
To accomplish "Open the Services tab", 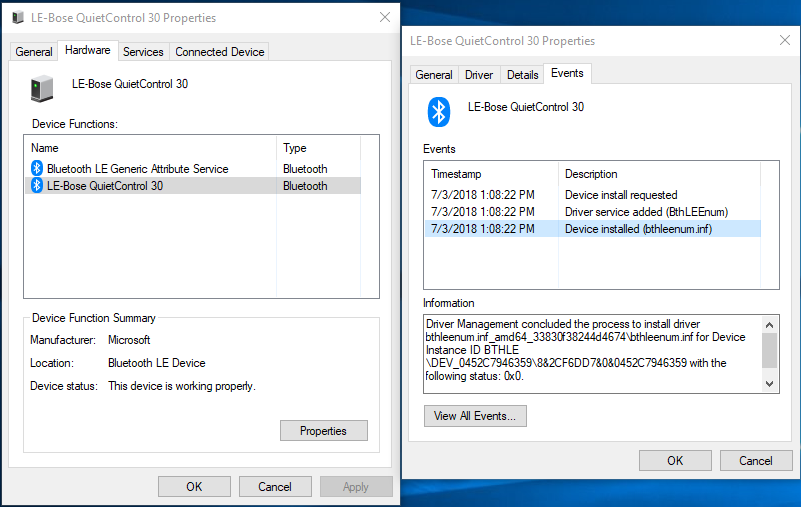I will [x=143, y=52].
